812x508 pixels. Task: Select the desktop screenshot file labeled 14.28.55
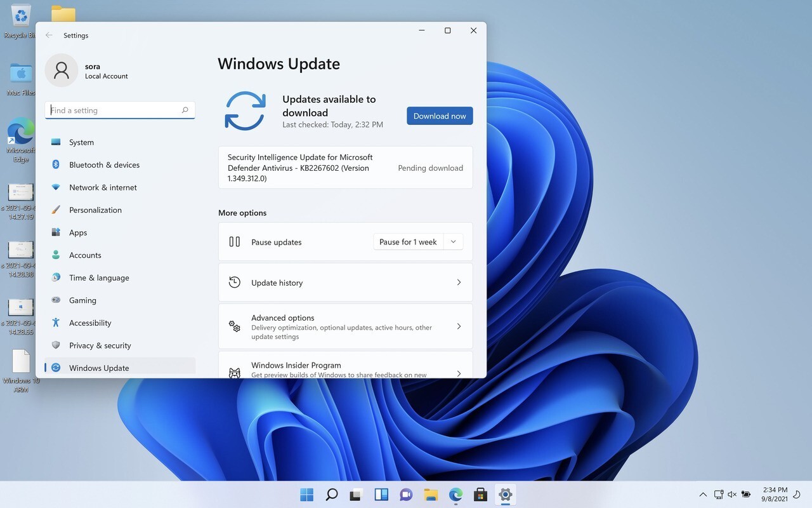coord(20,317)
